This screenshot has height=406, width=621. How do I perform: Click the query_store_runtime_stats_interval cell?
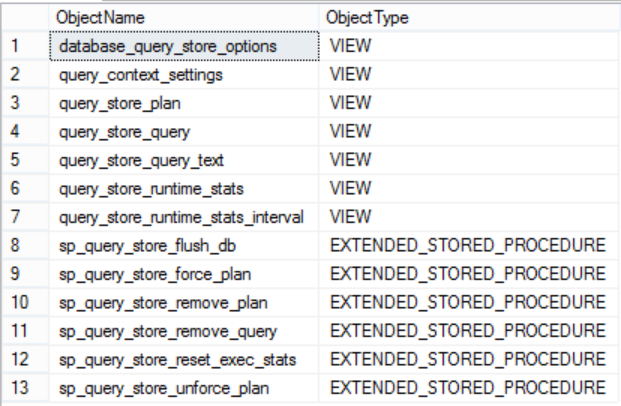point(180,217)
